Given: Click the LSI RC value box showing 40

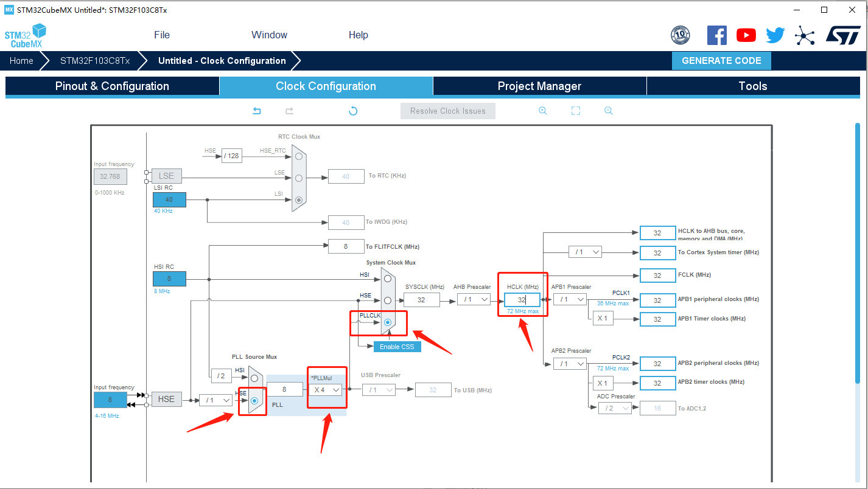Looking at the screenshot, I should tap(169, 199).
